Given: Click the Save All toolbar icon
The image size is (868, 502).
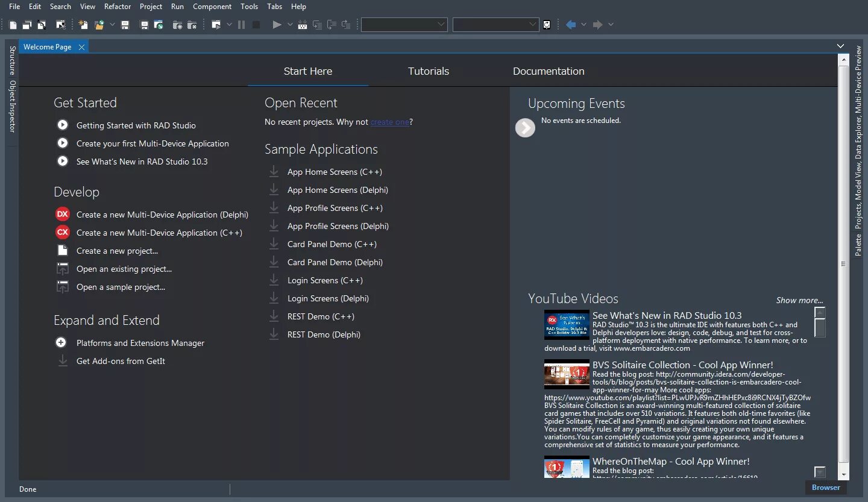Looking at the screenshot, I should tap(144, 25).
